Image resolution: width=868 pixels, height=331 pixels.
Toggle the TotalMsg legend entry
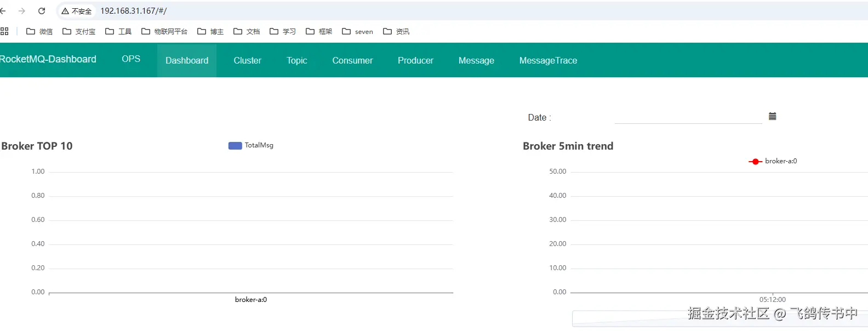pos(251,145)
